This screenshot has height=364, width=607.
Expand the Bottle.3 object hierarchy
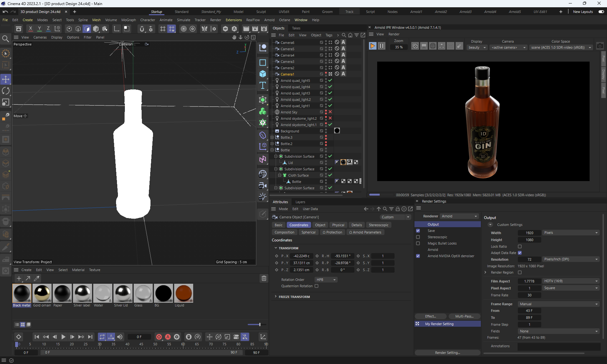[x=272, y=137]
